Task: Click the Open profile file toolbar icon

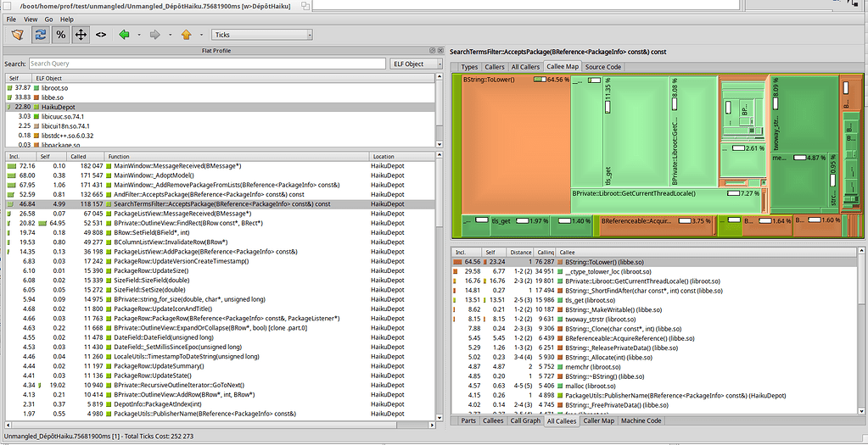Action: click(x=18, y=34)
